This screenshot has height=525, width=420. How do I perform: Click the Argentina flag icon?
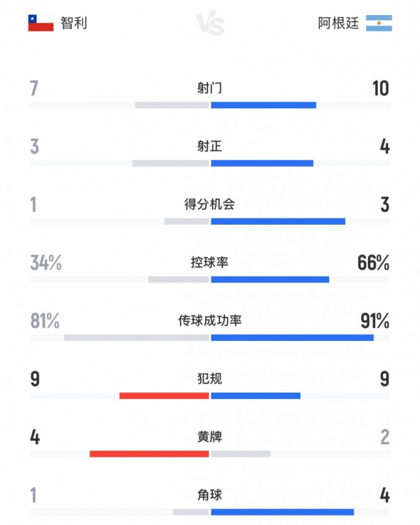[x=379, y=23]
